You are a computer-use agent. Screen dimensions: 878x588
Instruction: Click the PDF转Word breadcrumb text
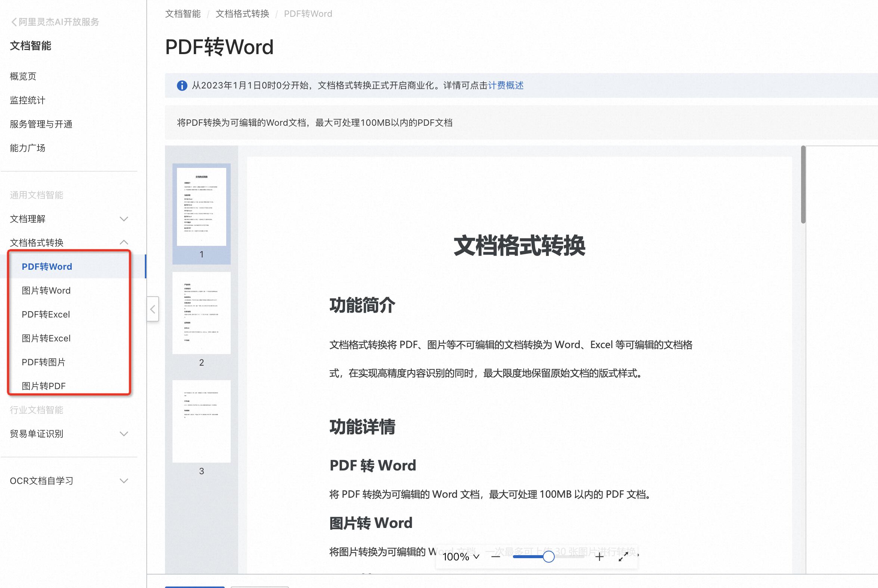pyautogui.click(x=308, y=14)
